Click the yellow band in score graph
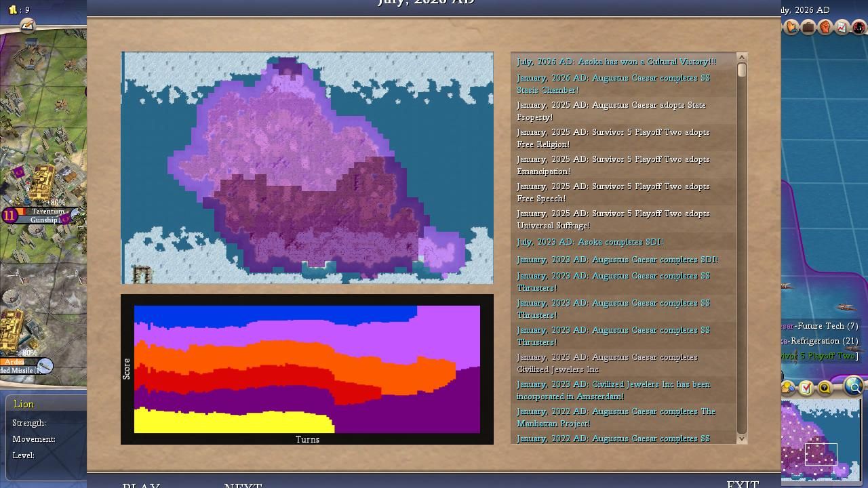Image resolution: width=868 pixels, height=488 pixels. 231,422
